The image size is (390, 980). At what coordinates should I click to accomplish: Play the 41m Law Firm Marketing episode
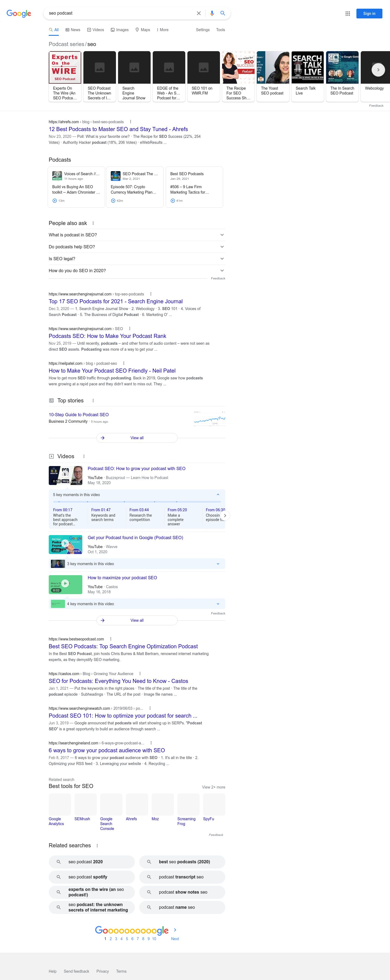173,200
